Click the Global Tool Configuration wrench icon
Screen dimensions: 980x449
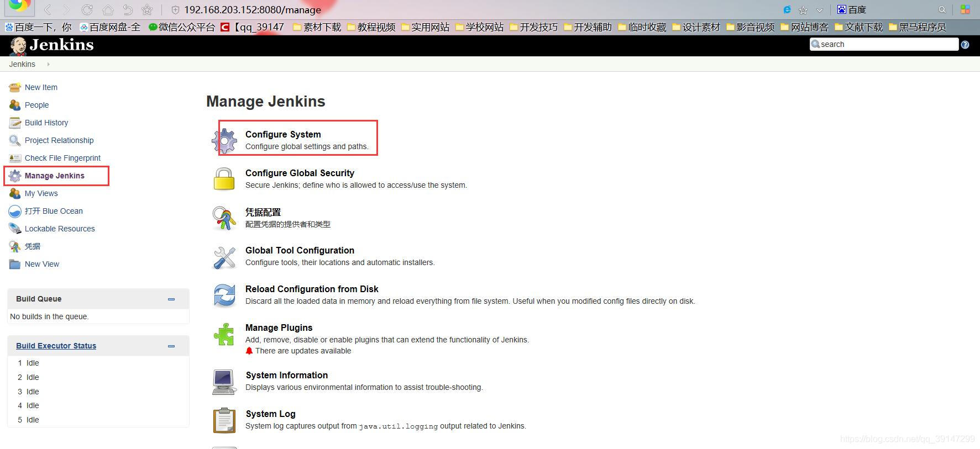click(x=224, y=257)
